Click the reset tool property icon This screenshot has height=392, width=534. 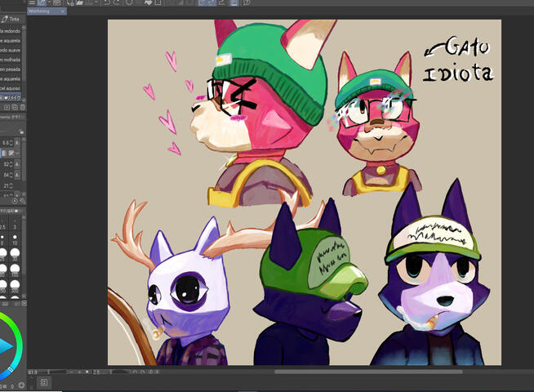pyautogui.click(x=15, y=201)
